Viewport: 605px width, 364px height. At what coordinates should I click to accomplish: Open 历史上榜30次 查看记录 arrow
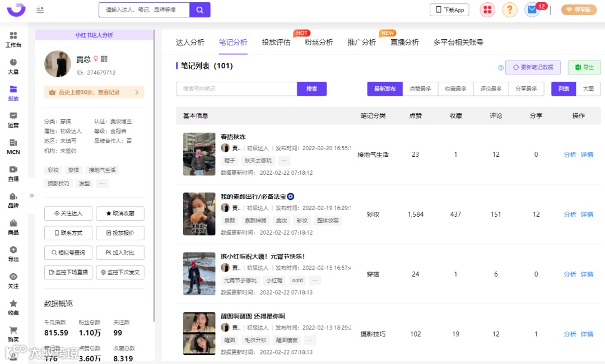coord(137,92)
